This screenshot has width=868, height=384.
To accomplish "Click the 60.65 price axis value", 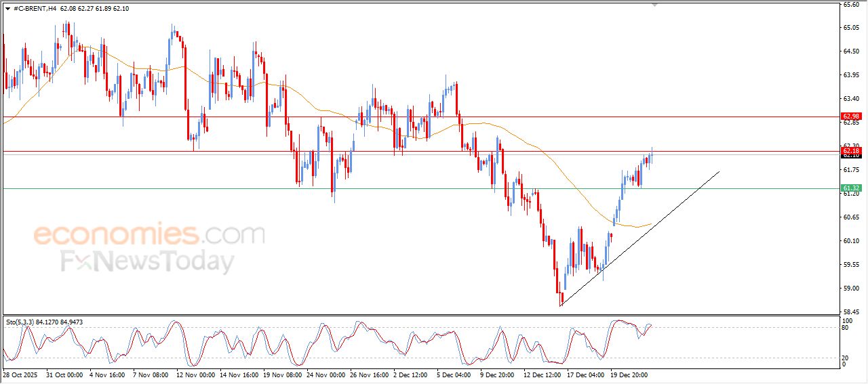I will 851,217.
